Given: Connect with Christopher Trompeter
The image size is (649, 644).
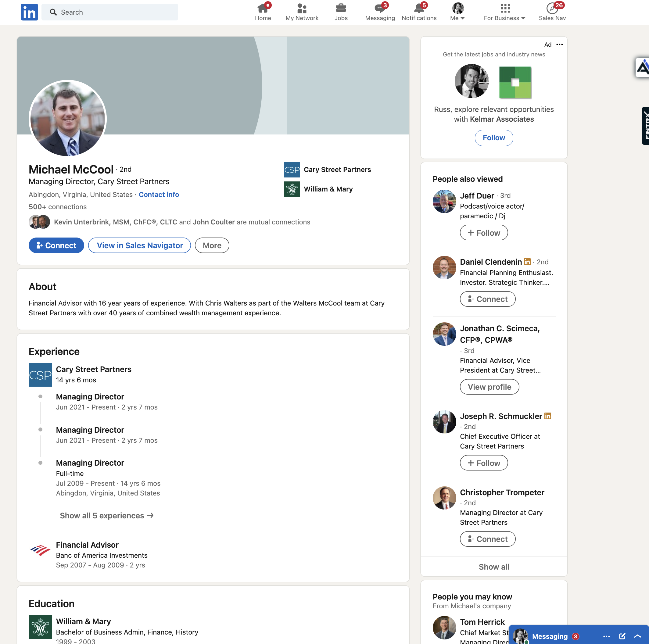Looking at the screenshot, I should pos(487,539).
